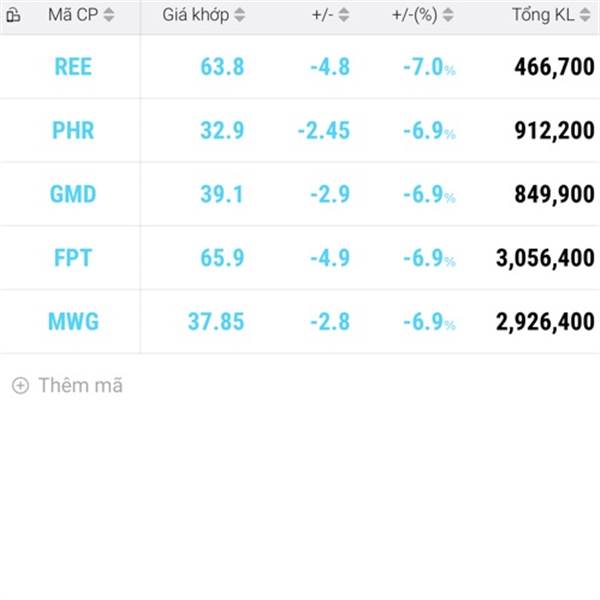Click Thêm mã to add ticker
This screenshot has height=600, width=600.
[x=81, y=385]
